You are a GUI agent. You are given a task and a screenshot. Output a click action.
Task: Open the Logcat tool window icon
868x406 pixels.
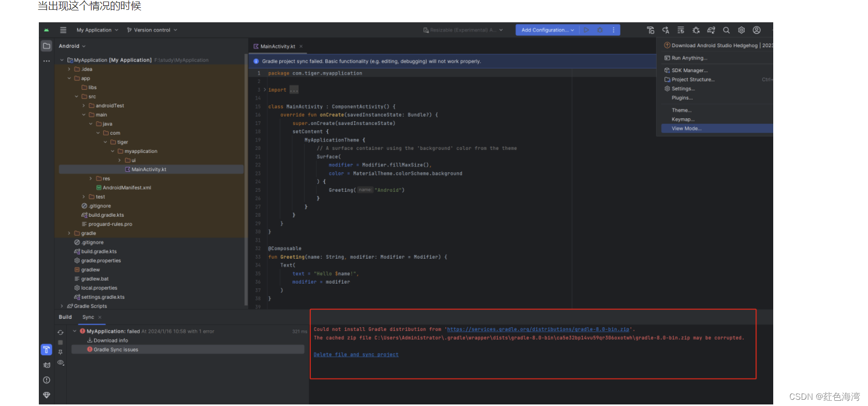pos(47,365)
